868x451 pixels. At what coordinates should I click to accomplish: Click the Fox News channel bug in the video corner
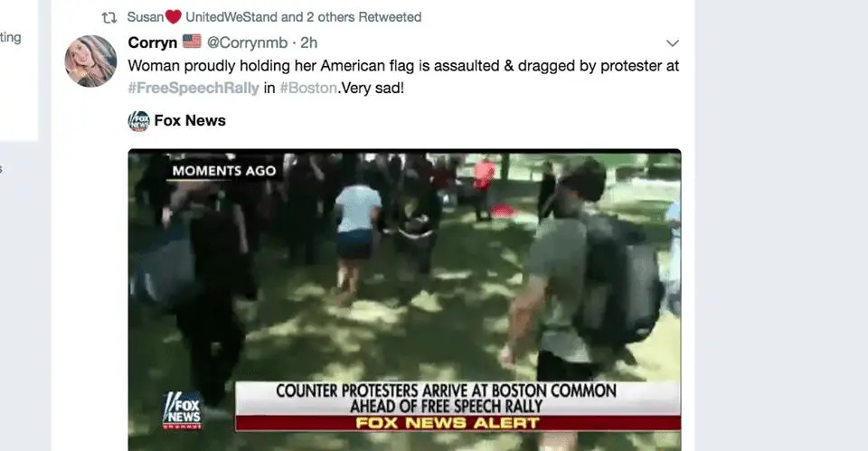pos(182,411)
